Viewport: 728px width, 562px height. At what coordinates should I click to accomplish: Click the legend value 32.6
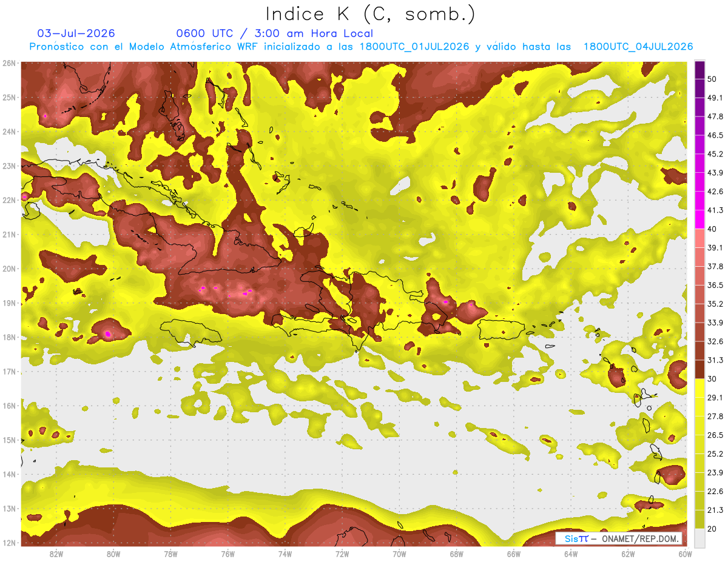coord(715,341)
